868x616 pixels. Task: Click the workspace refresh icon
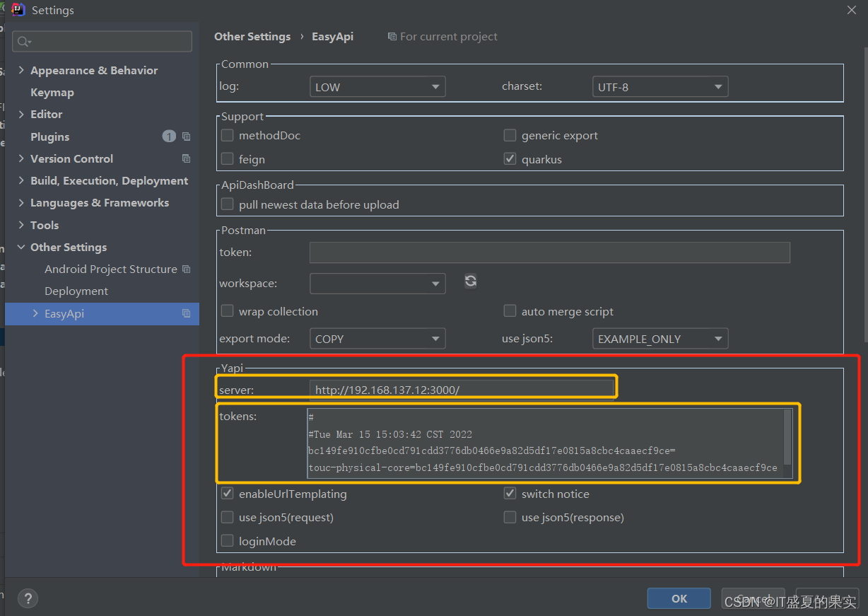point(471,281)
